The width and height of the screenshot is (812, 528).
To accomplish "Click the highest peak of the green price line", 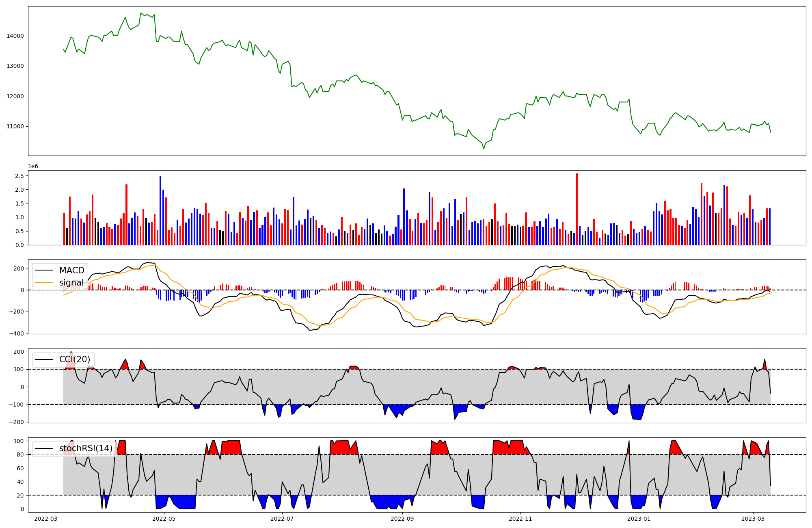I will pos(141,13).
